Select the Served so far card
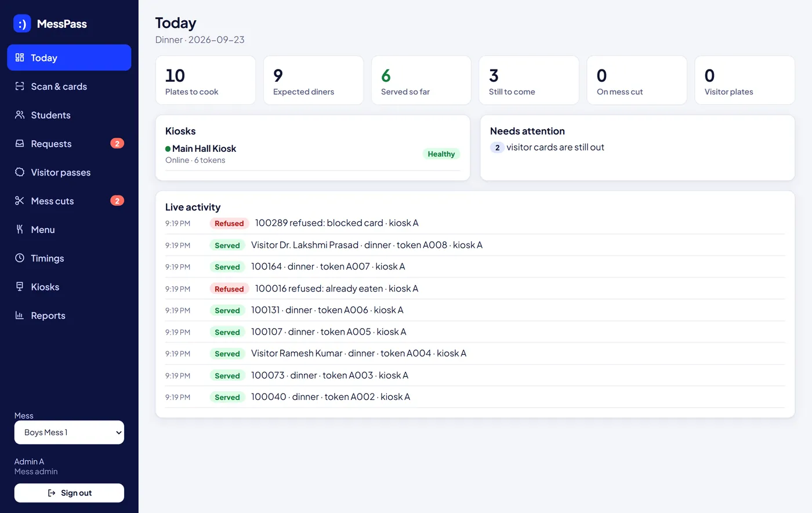 click(x=421, y=81)
